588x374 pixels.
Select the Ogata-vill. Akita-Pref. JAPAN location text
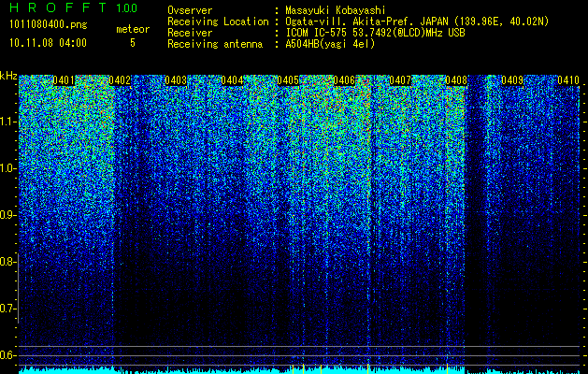click(417, 22)
